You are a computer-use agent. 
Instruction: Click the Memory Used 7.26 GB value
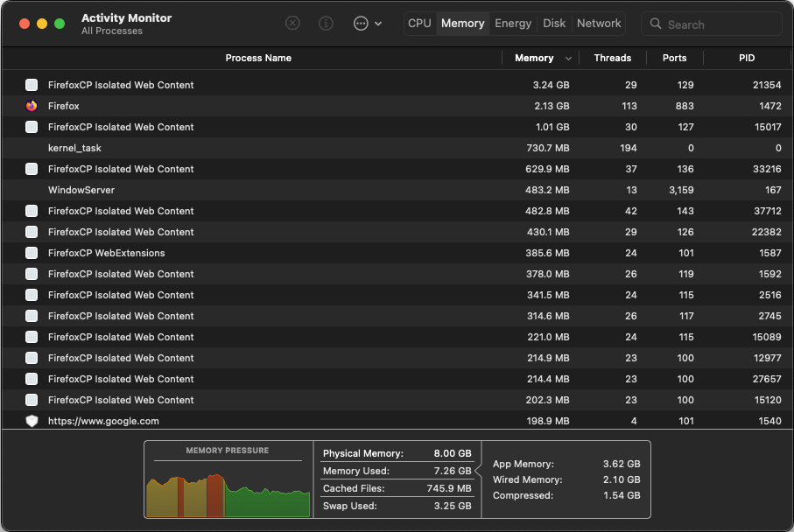pos(453,471)
